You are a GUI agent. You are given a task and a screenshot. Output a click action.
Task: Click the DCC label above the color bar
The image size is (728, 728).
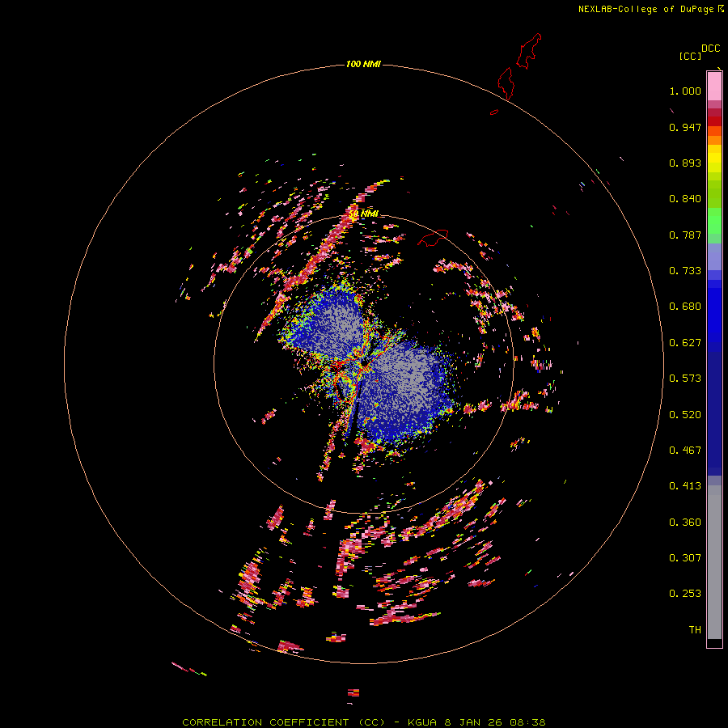tap(711, 49)
